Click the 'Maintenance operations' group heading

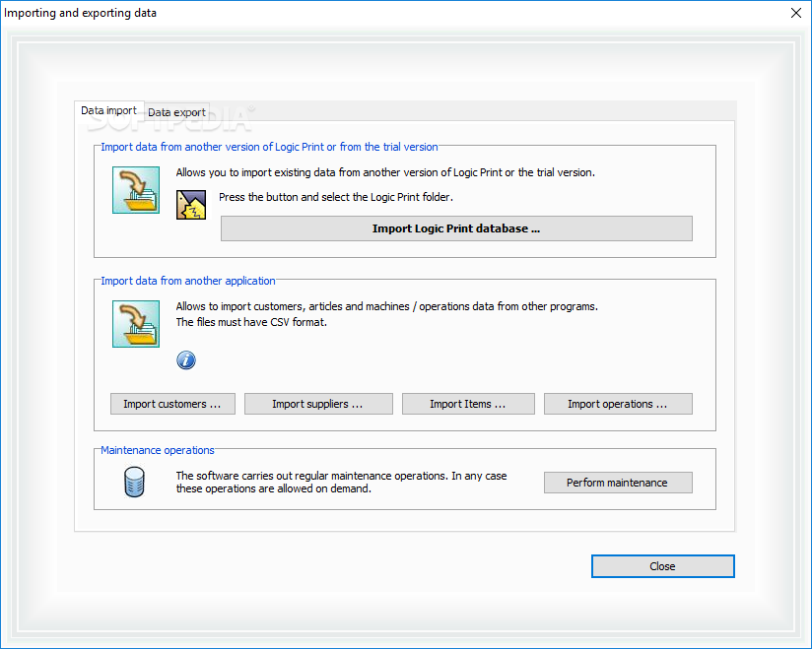click(x=158, y=450)
